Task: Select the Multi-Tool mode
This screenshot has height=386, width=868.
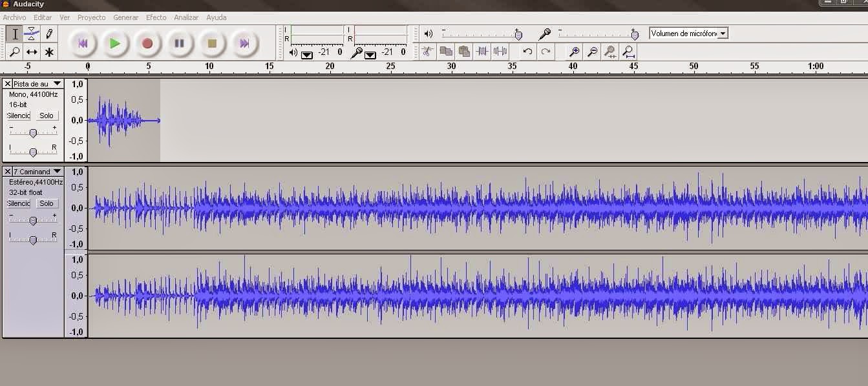Action: [49, 51]
